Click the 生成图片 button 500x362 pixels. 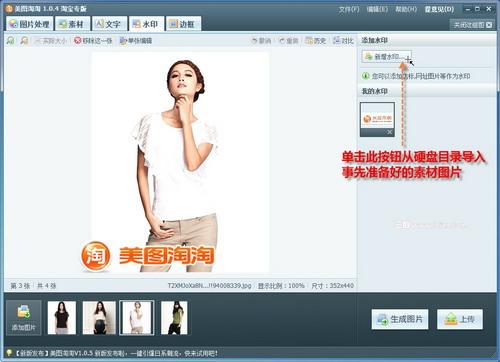click(400, 319)
